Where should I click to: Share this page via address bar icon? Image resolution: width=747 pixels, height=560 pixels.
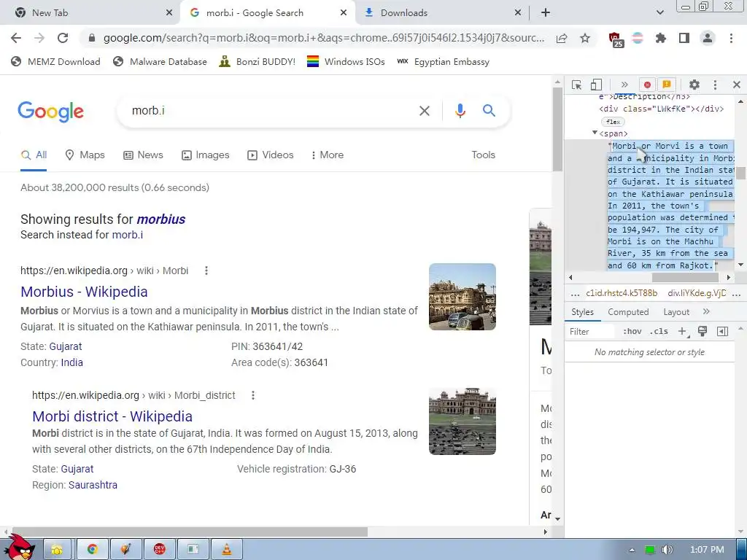pos(562,38)
